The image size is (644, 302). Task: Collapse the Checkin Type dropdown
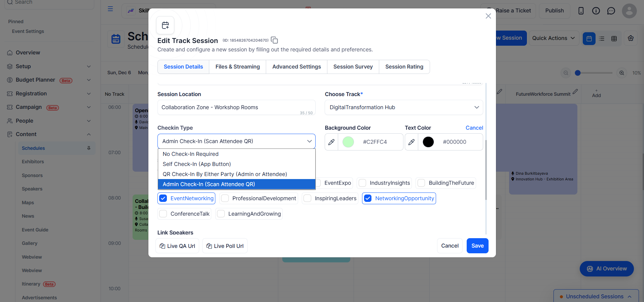(x=236, y=141)
